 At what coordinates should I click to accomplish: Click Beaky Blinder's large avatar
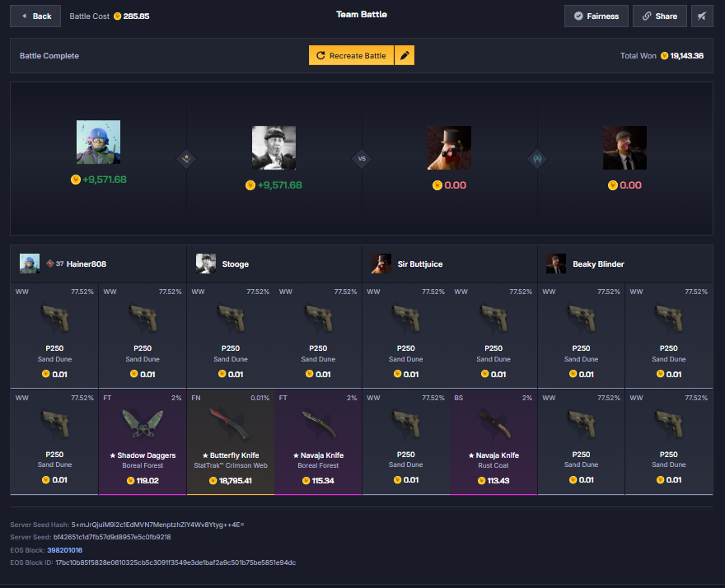click(624, 147)
